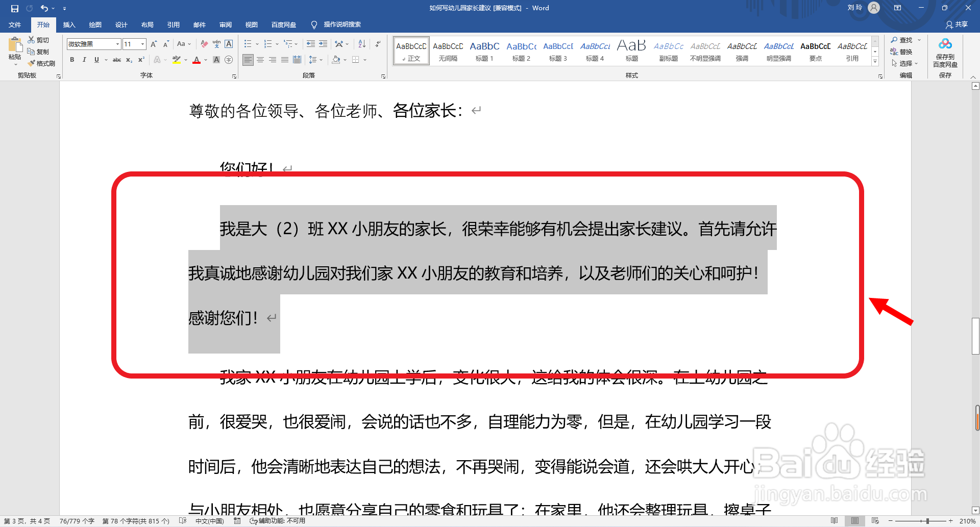Open the Find (查找) tool
980x527 pixels.
[x=903, y=40]
